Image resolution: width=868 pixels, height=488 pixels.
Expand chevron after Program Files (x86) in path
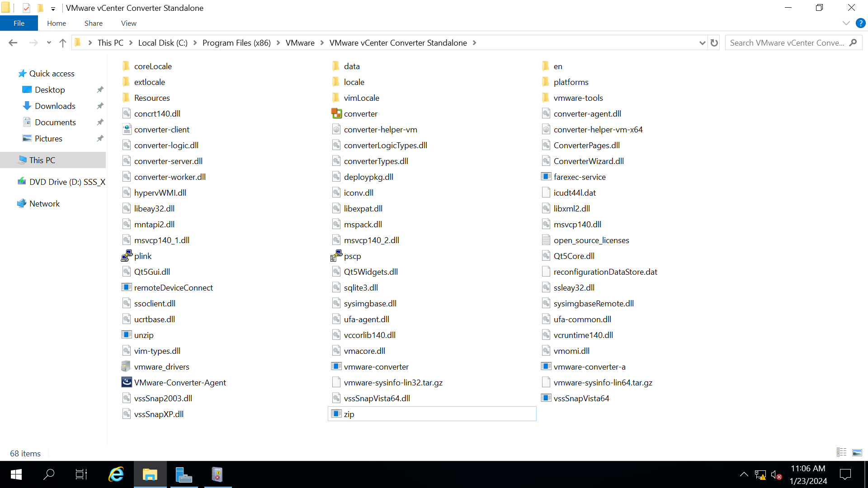pyautogui.click(x=278, y=43)
